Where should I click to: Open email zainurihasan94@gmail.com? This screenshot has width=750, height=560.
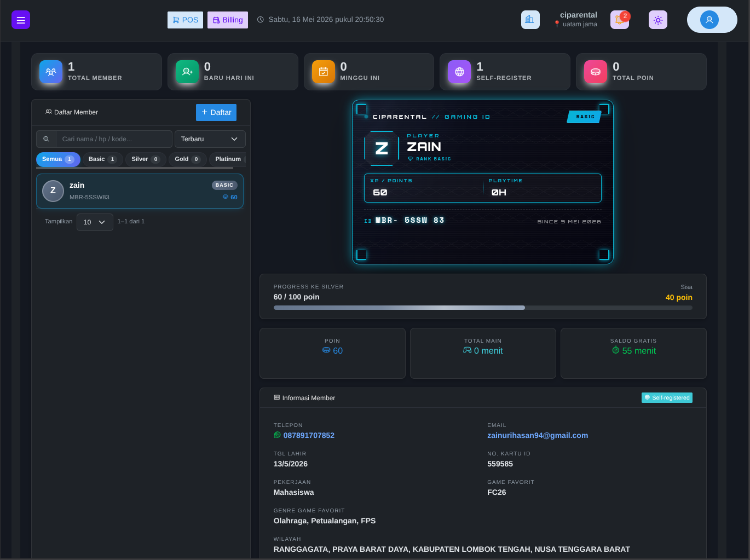coord(538,435)
